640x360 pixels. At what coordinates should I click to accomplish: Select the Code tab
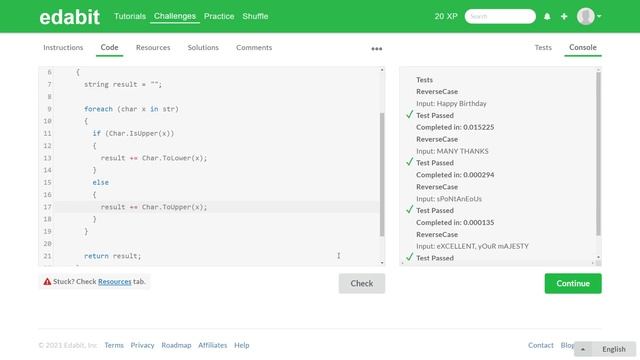pos(109,47)
